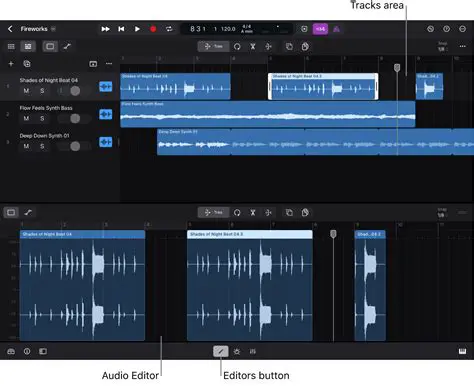This screenshot has width=474, height=386.
Task: Go back from the Fireworks project
Action: coord(10,29)
